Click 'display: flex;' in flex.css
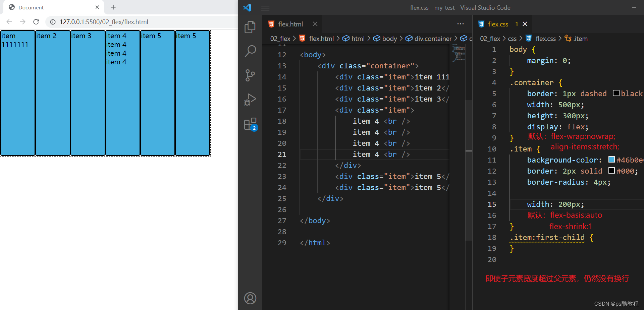Image resolution: width=644 pixels, height=310 pixels. (557, 127)
